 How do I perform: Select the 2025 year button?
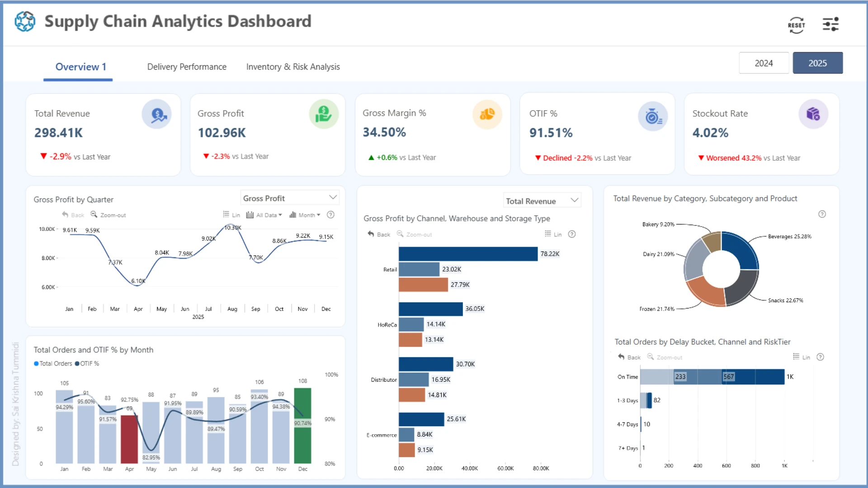click(x=817, y=63)
